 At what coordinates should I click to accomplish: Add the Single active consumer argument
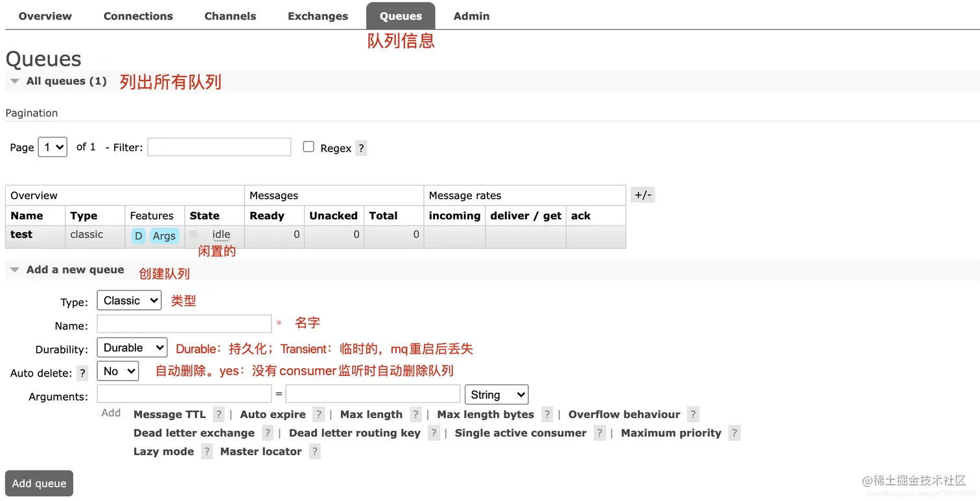coord(520,433)
